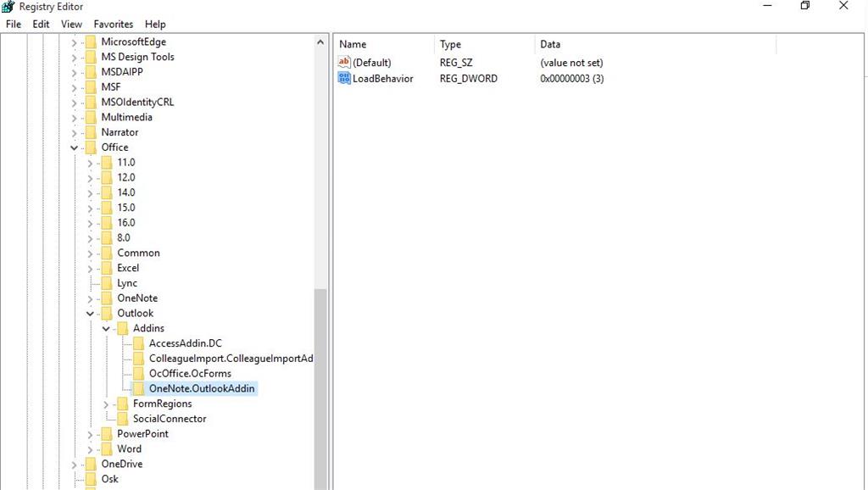Image resolution: width=868 pixels, height=490 pixels.
Task: Click the folder icon of MS Design Tools
Action: 91,57
